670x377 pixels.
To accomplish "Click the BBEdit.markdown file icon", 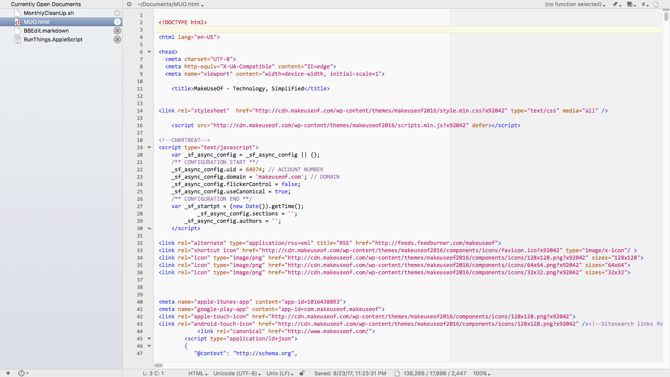I will coord(18,31).
